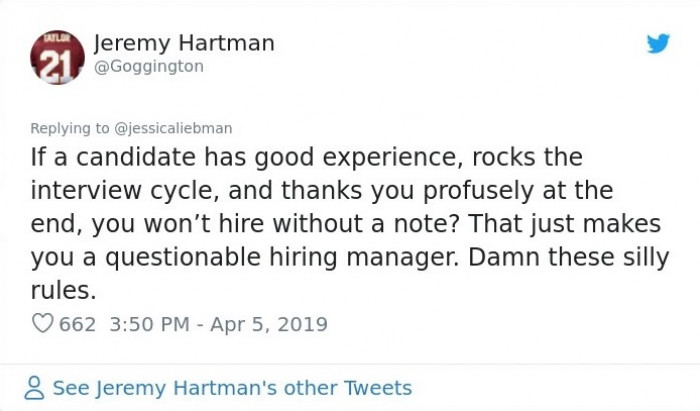
Task: Open the 3:50 PM time link
Action: point(150,324)
